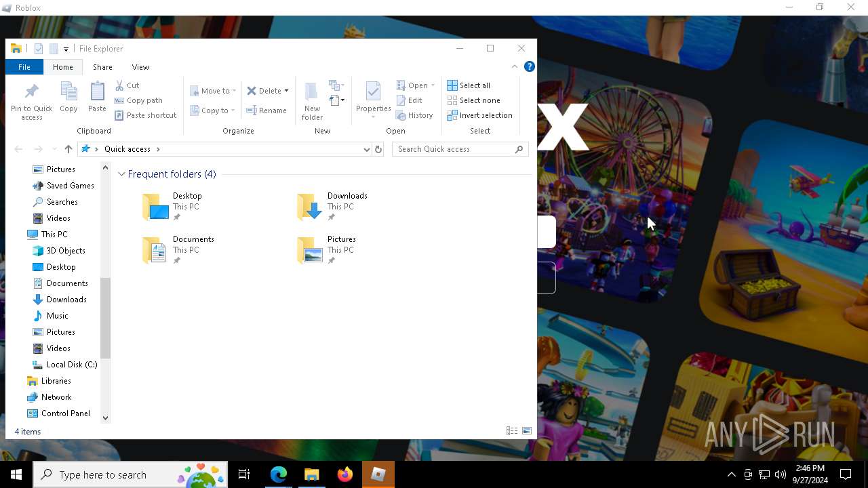This screenshot has width=868, height=488.
Task: Click the Paste clipboard icon
Action: 97,97
